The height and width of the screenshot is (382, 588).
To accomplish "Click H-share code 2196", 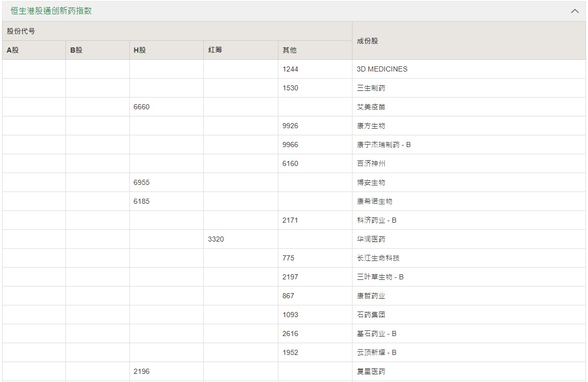I will [x=142, y=371].
